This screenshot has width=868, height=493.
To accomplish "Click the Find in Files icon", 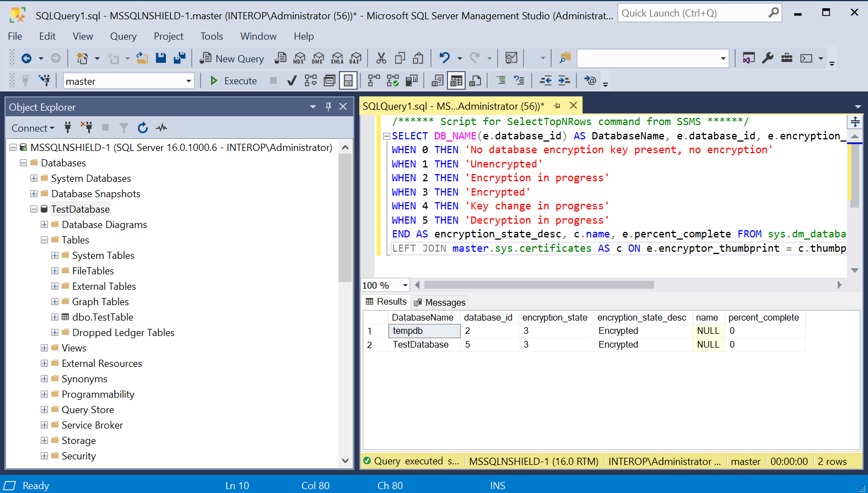I will point(565,58).
